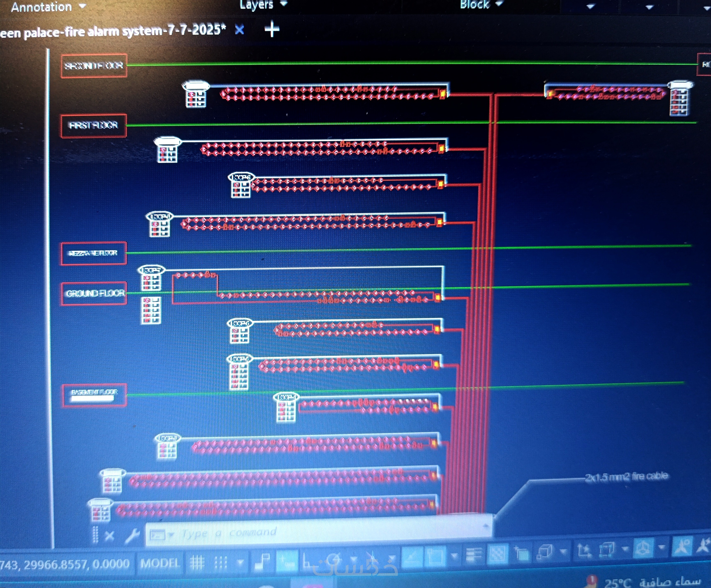Expand the Layers panel dropdown
The height and width of the screenshot is (588, 711).
284,3
